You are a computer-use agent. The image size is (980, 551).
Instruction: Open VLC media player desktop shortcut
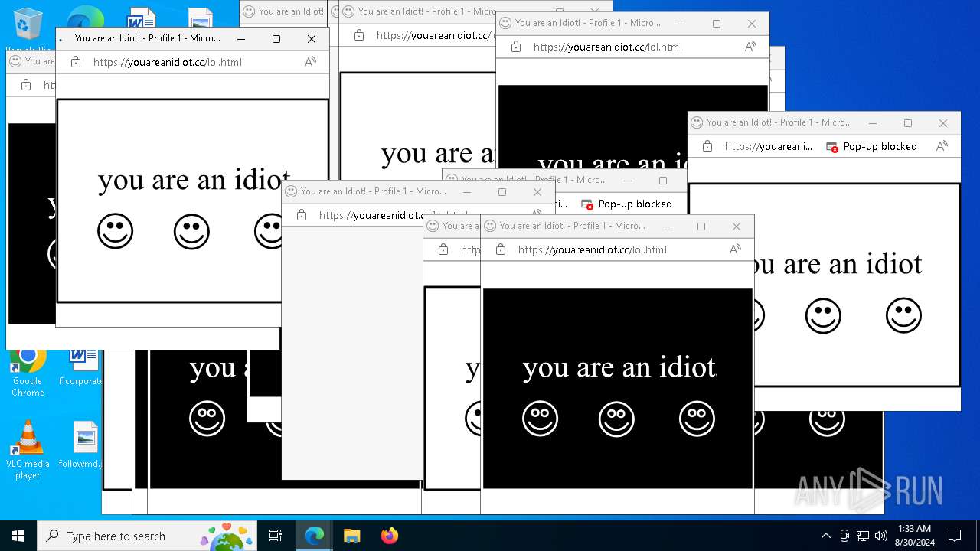(28, 450)
